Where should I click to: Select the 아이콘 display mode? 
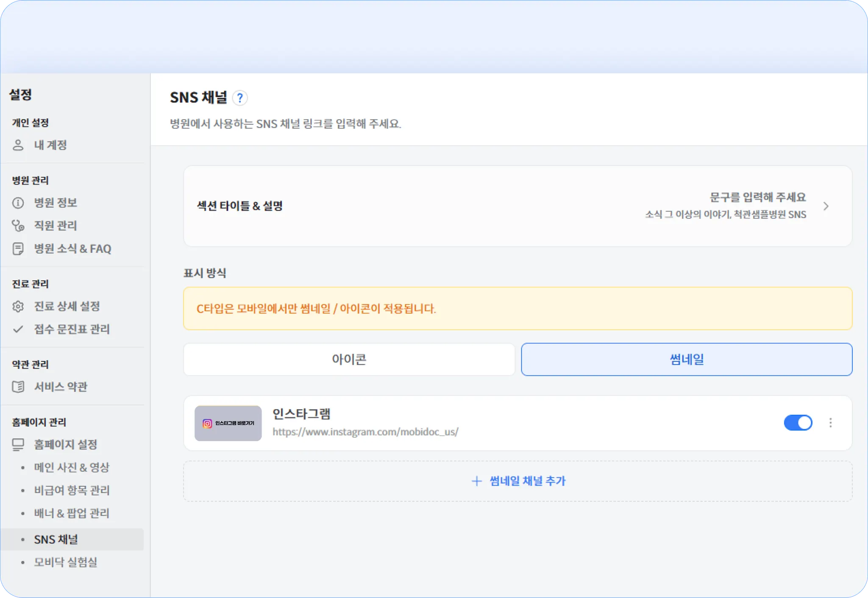349,359
